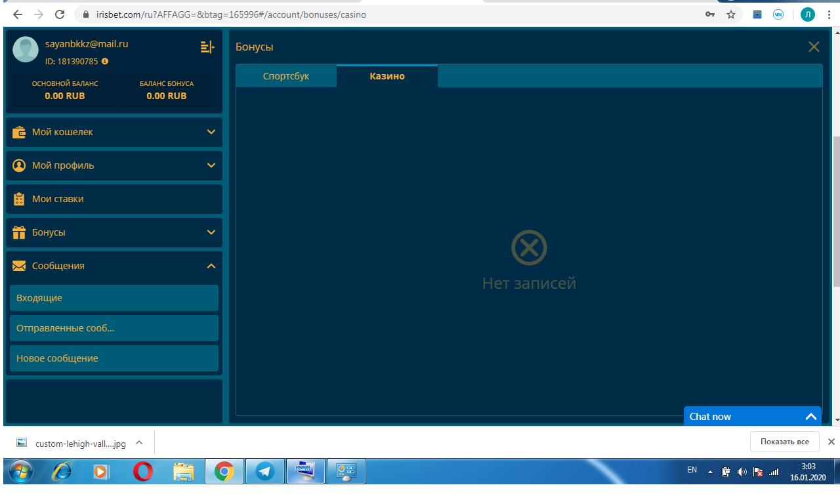Expand the Мой профиль section chevron
Screen dimensions: 840x504
coord(211,165)
